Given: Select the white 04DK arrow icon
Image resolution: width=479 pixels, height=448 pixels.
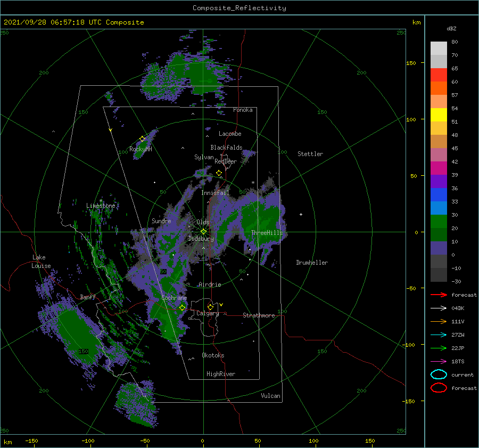Looking at the screenshot, I should pos(439,308).
